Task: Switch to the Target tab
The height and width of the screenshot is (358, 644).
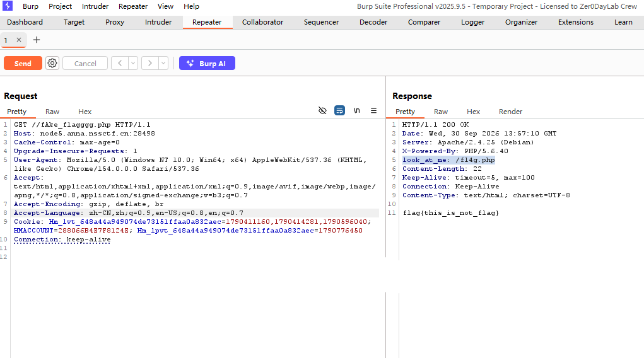Action: tap(74, 22)
